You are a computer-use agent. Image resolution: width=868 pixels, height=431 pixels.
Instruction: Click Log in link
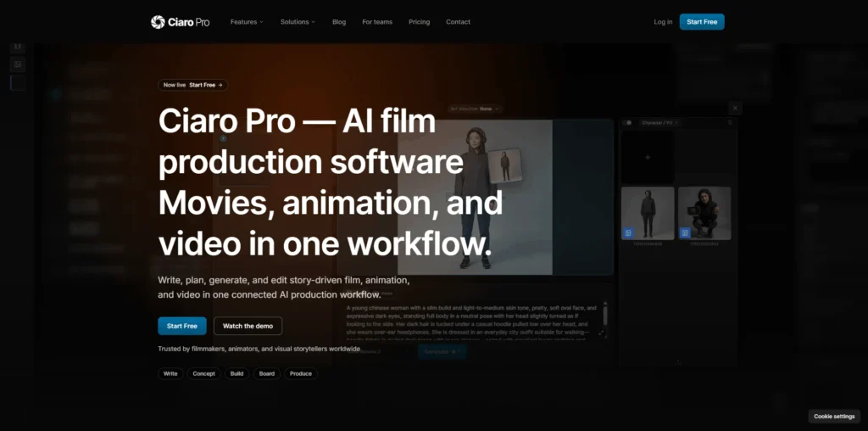(x=663, y=22)
